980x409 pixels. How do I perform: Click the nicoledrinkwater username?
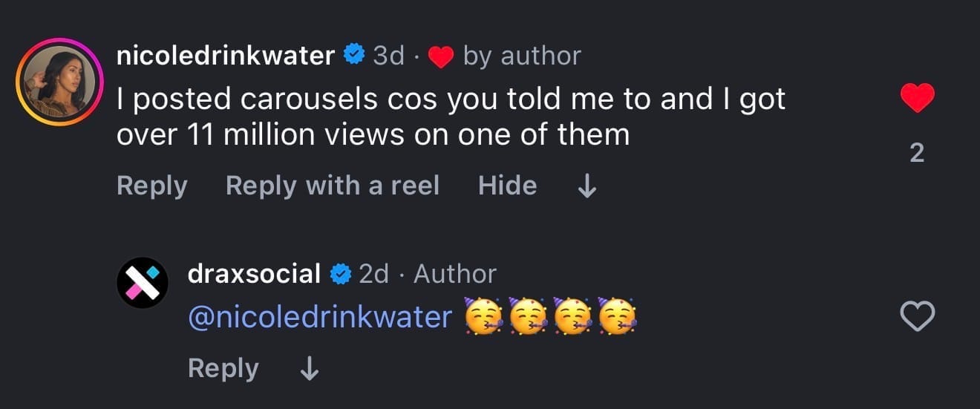point(225,55)
